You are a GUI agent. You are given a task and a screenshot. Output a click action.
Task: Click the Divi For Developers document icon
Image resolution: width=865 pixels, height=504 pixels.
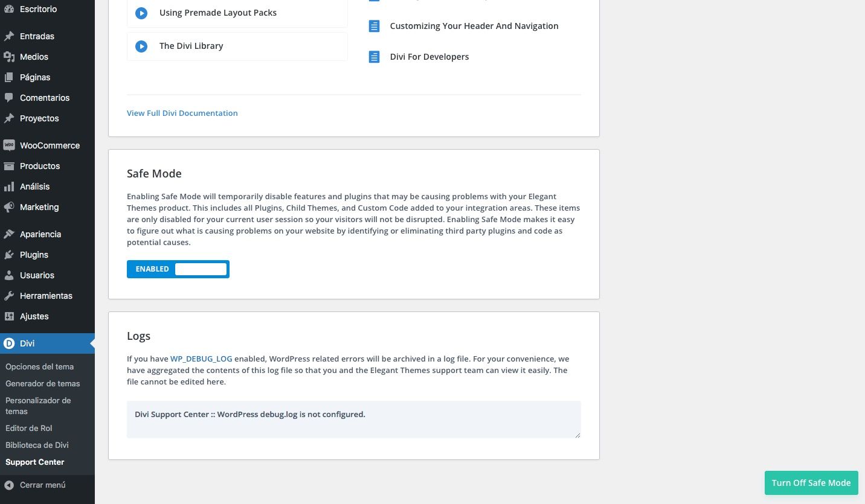375,57
